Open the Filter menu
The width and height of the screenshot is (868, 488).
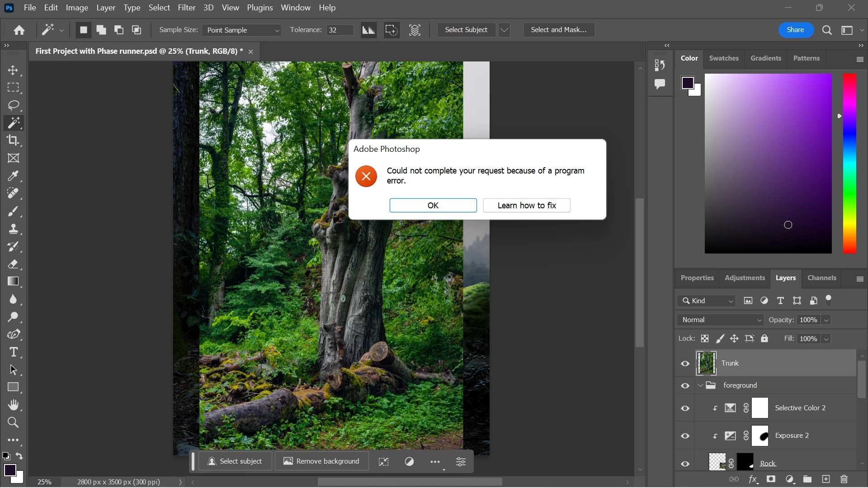pyautogui.click(x=186, y=8)
